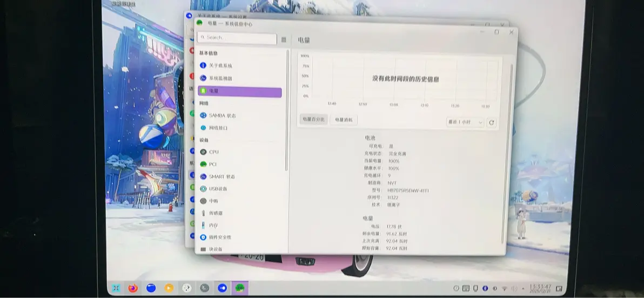This screenshot has width=644, height=298.
Task: Click the Bluetooth tray icon
Action: (x=485, y=289)
